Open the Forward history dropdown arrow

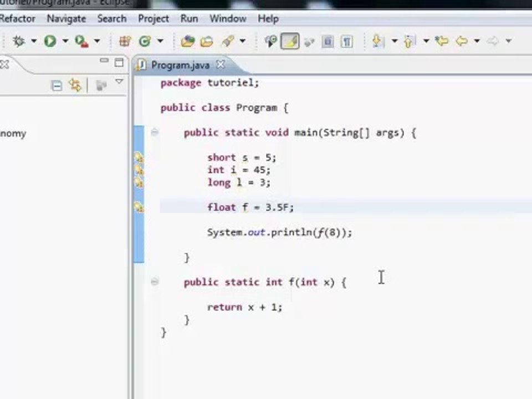pyautogui.click(x=508, y=41)
